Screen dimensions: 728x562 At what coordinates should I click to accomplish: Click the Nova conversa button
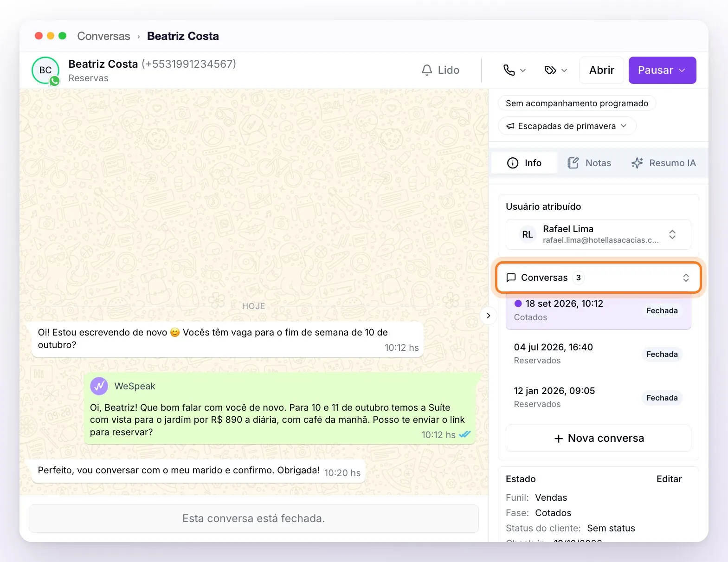click(598, 438)
